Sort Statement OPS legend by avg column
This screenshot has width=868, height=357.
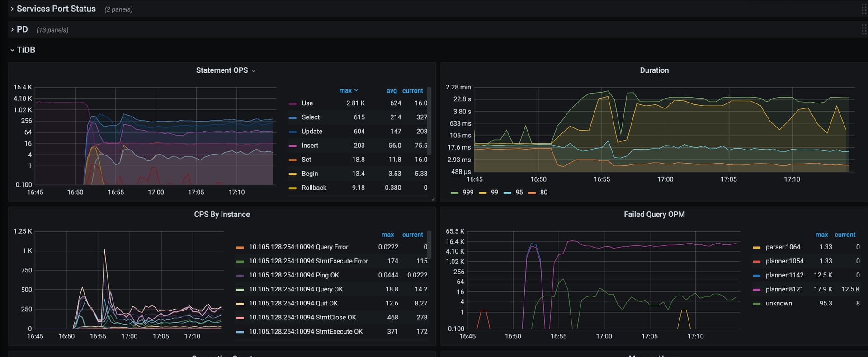coord(391,91)
